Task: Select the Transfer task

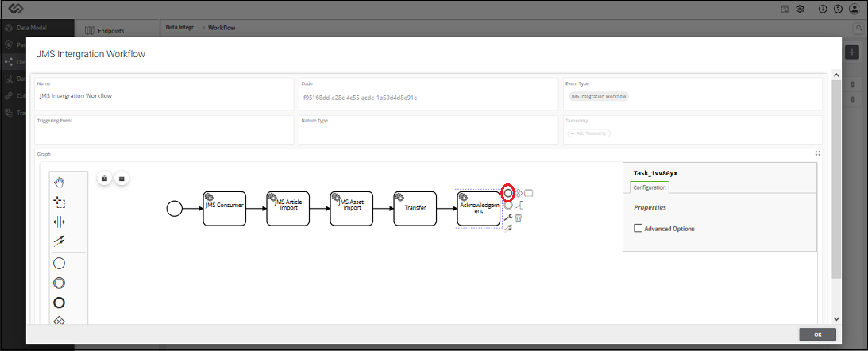Action: point(415,209)
